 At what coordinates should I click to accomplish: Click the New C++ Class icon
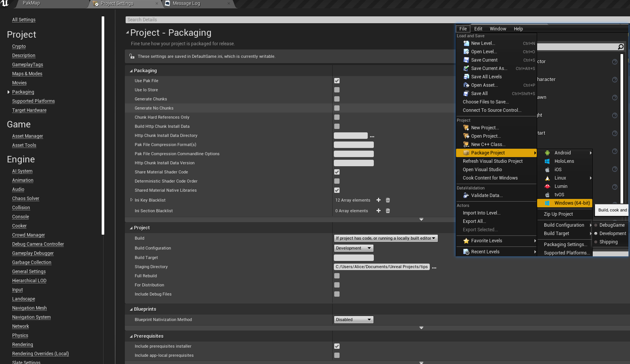[466, 145]
